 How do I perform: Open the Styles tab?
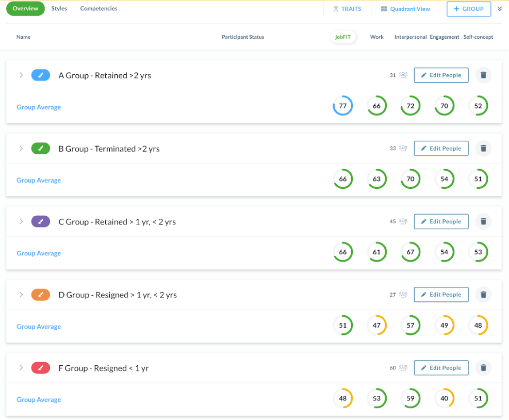[59, 9]
